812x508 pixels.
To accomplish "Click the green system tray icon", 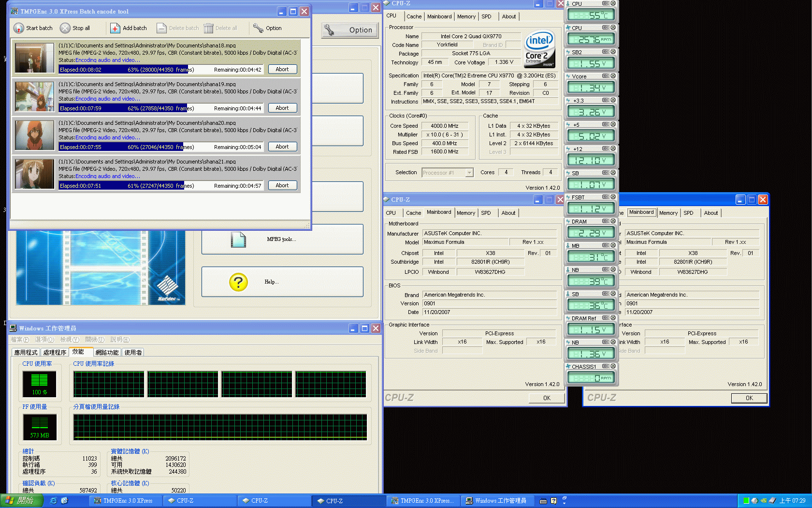I will click(746, 501).
